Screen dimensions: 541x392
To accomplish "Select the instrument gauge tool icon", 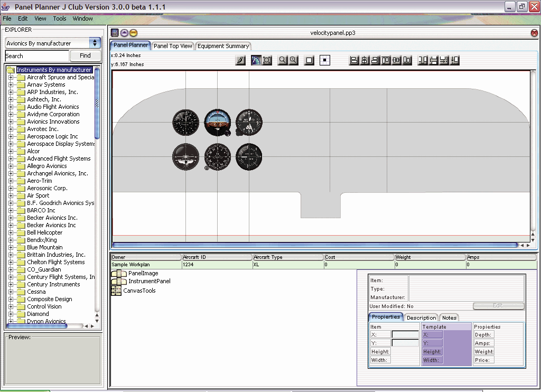I will pos(256,60).
